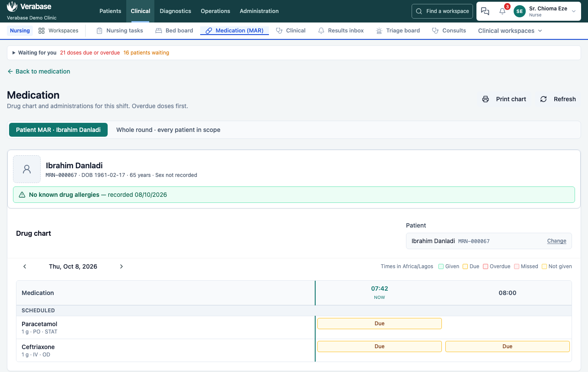Select the Patient MAR · Ibrahim Danladi view
Image resolution: width=588 pixels, height=372 pixels.
[x=58, y=130]
